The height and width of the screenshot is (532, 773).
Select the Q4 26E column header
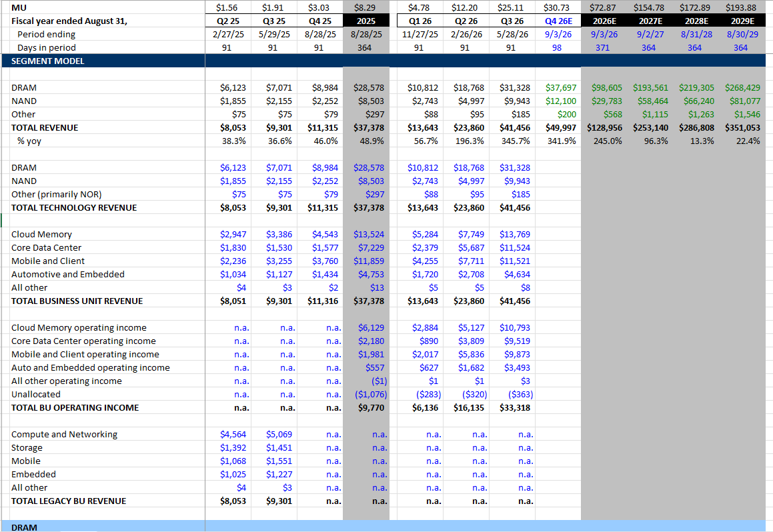[x=558, y=21]
